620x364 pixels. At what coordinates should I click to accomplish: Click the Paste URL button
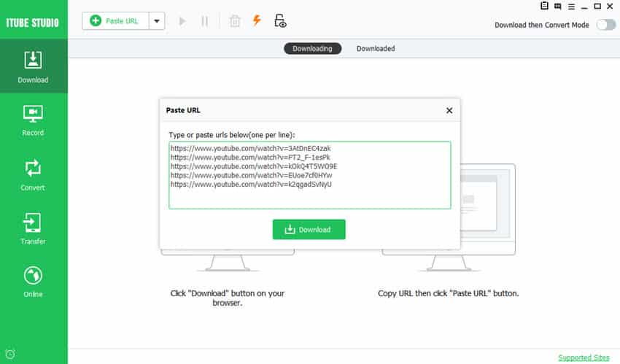[115, 21]
